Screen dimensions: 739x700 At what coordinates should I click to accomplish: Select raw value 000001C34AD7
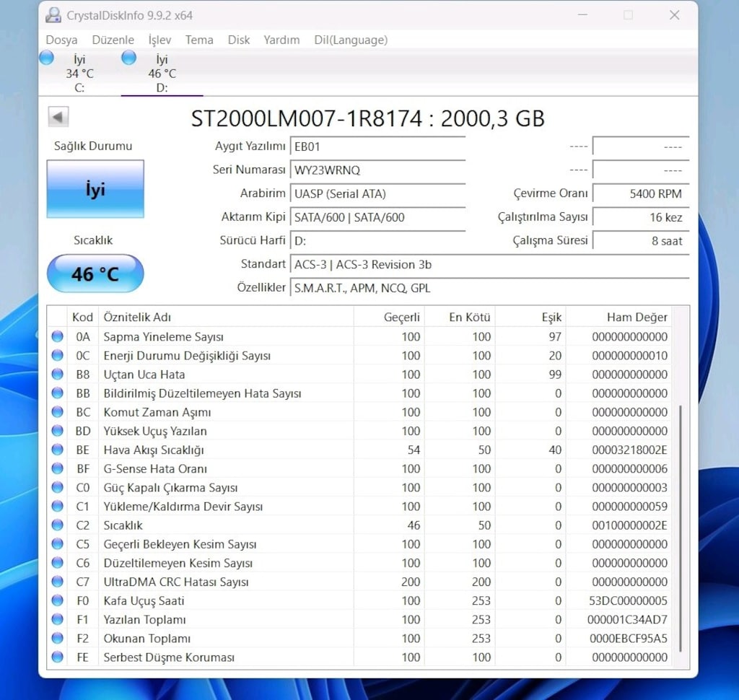[627, 619]
